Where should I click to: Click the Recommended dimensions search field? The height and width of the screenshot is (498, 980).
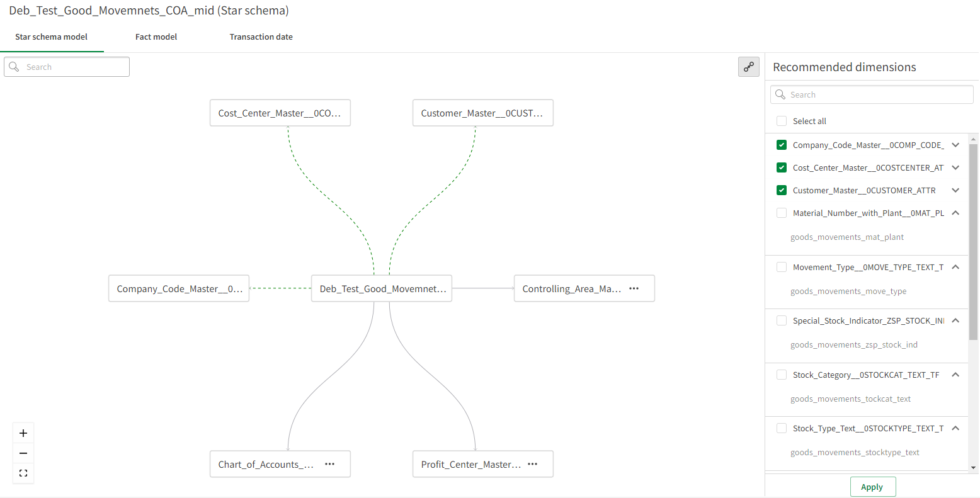click(x=872, y=94)
